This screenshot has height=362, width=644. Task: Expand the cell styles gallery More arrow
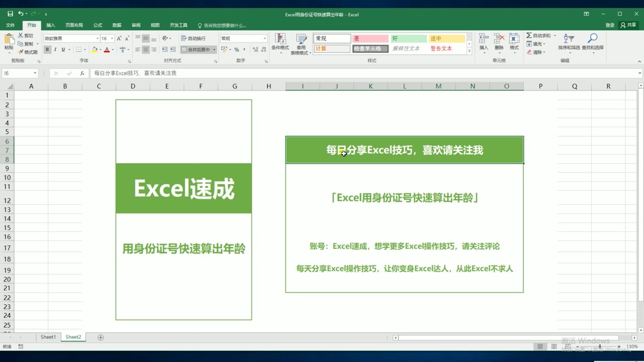click(x=469, y=51)
